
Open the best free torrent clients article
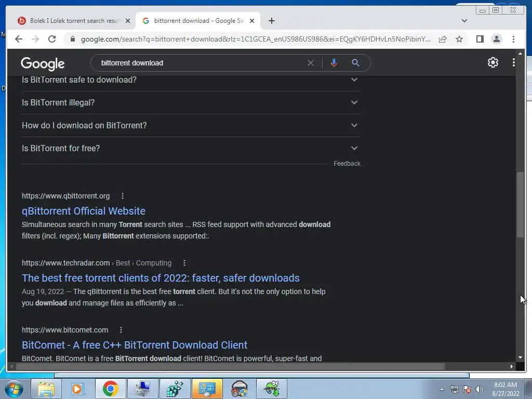tap(161, 278)
